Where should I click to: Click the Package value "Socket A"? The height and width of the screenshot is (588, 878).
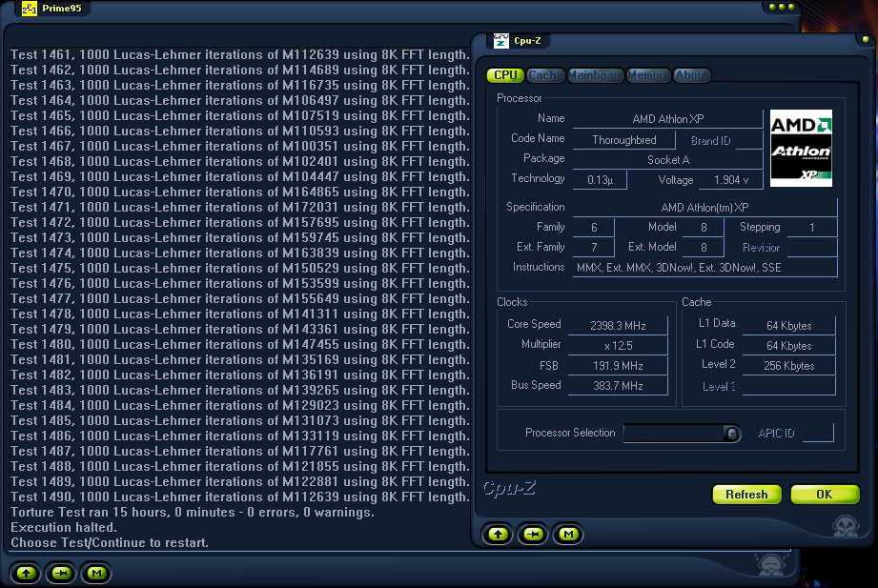[667, 160]
